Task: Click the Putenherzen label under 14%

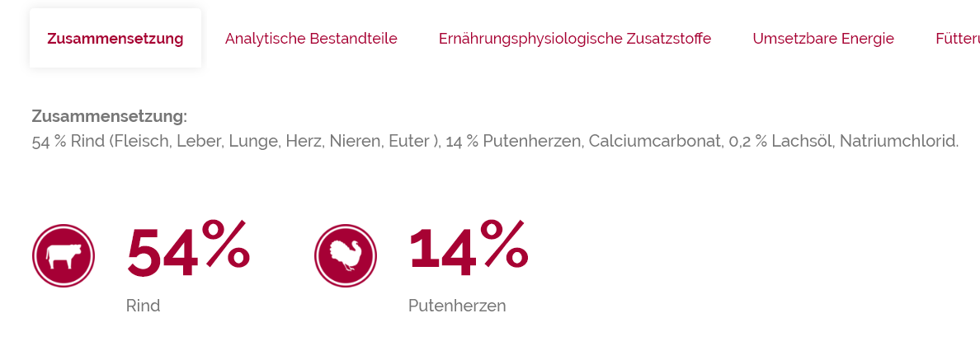Action: click(x=457, y=306)
